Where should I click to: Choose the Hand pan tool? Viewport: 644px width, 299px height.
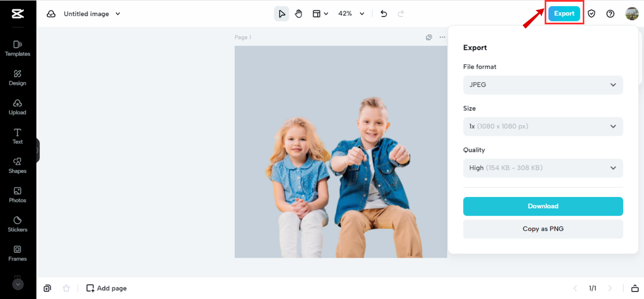(x=298, y=14)
